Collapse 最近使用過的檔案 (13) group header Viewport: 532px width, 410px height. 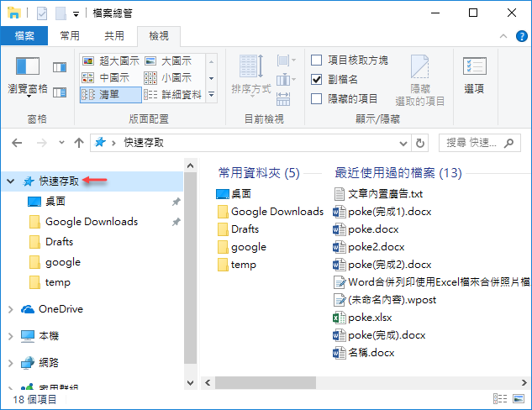[x=398, y=173]
